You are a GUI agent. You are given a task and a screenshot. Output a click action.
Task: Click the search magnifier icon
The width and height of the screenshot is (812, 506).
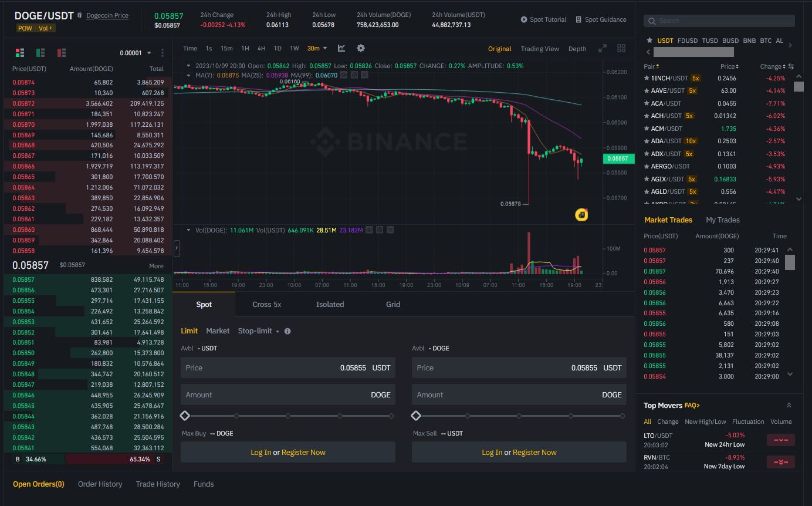[652, 21]
